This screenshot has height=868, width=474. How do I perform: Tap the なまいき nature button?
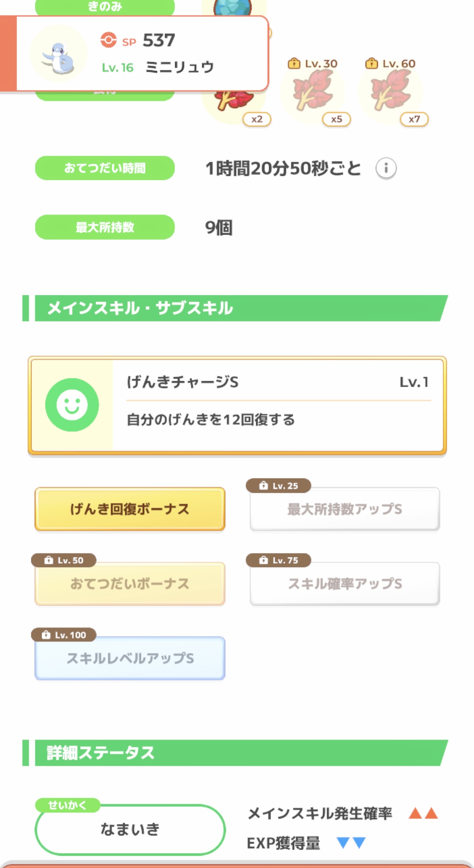130,829
